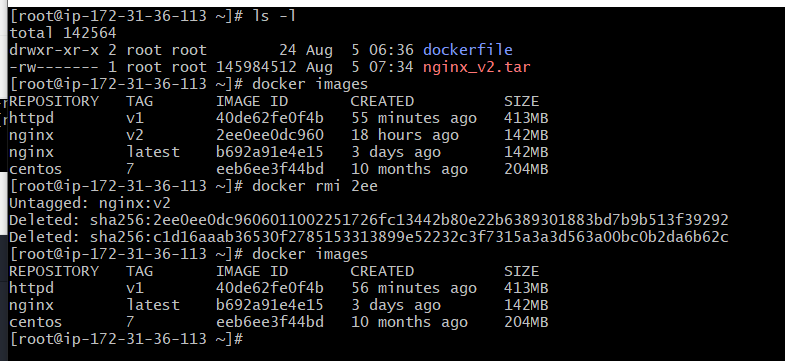The height and width of the screenshot is (361, 785).
Task: Click the nginx v2 image ID 2ee0ee0dc960
Action: 270,135
